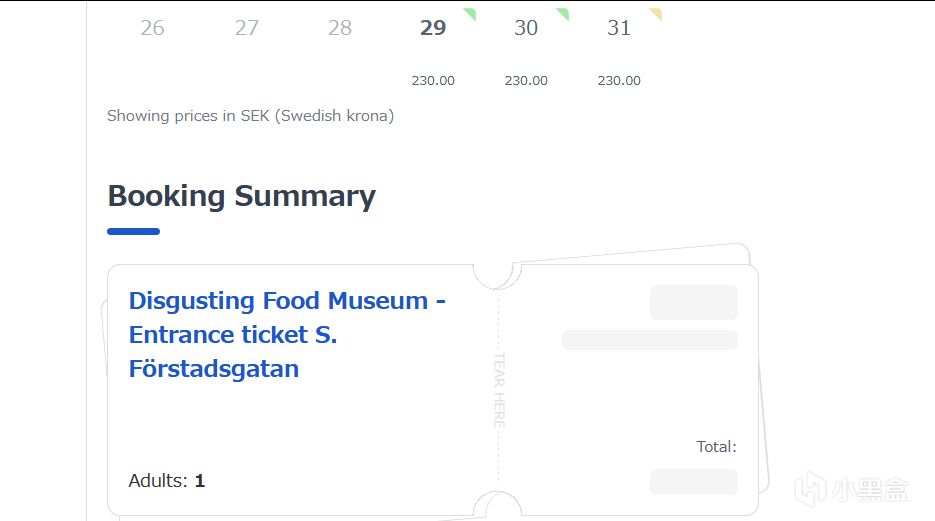935x521 pixels.
Task: Select date 30 on the calendar
Action: (x=526, y=29)
